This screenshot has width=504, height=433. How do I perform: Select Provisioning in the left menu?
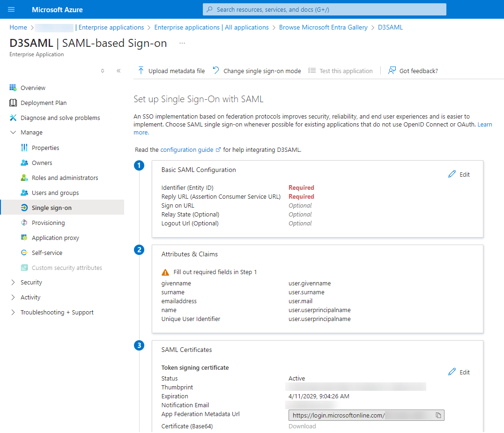coord(48,223)
